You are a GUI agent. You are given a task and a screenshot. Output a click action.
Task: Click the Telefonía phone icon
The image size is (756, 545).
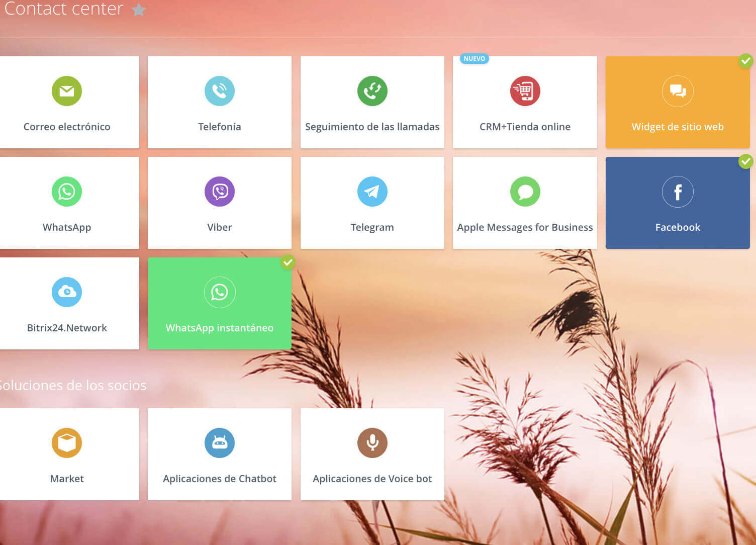pos(219,91)
